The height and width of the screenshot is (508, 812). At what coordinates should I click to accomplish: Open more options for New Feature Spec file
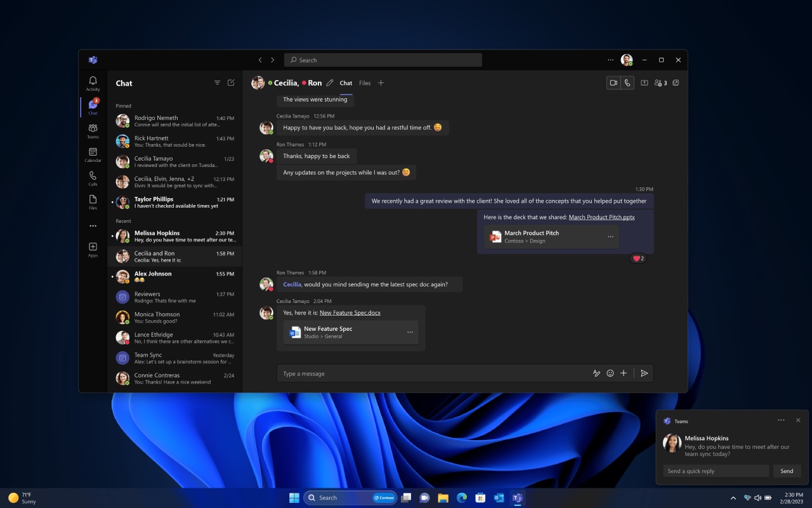point(410,333)
